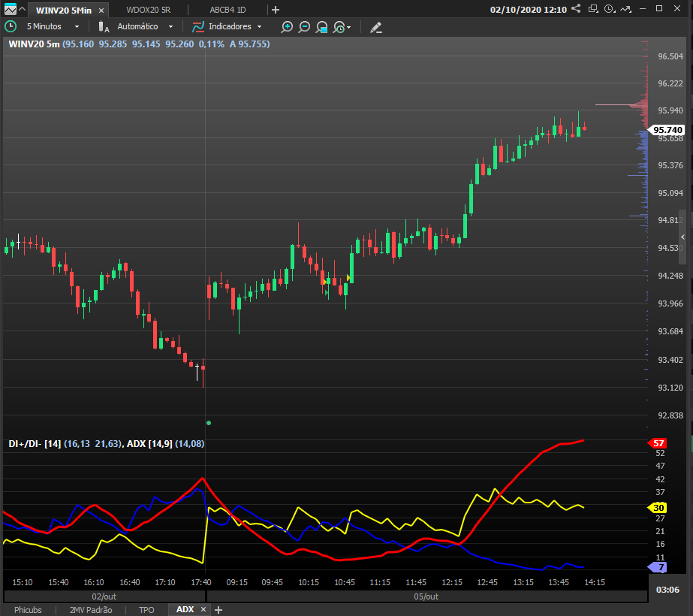The image size is (693, 616).
Task: Expand the zoom period dropdown arrow
Action: pyautogui.click(x=348, y=27)
